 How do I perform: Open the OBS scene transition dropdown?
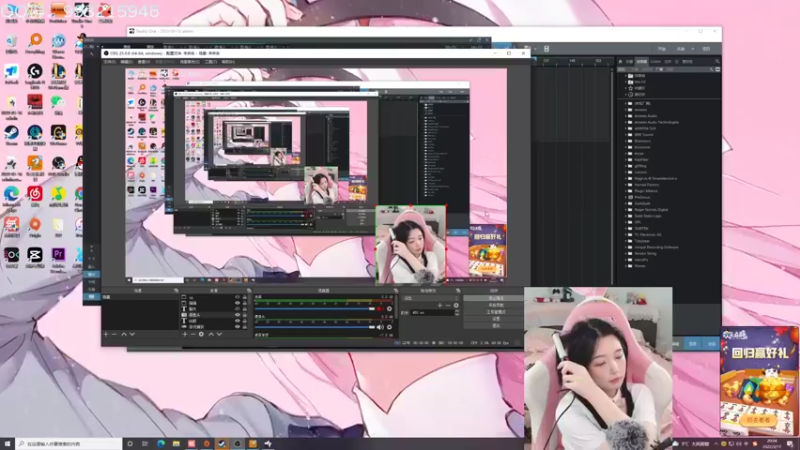(431, 298)
